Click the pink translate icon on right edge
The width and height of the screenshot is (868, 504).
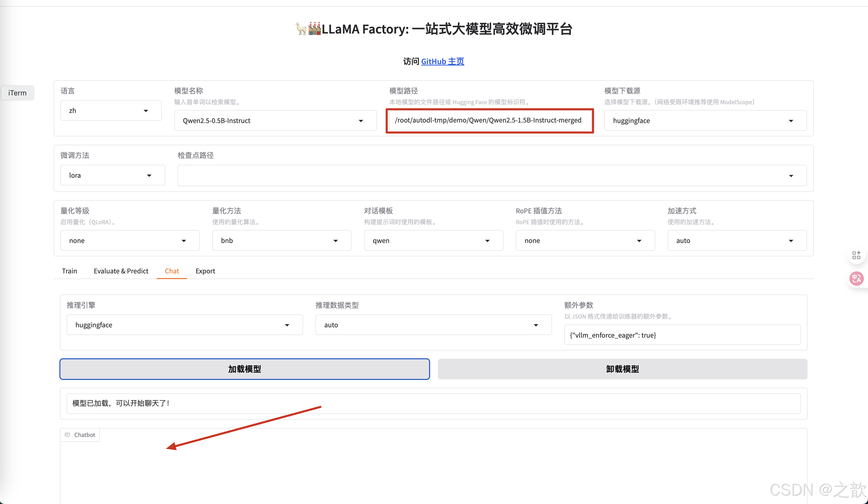pyautogui.click(x=856, y=278)
